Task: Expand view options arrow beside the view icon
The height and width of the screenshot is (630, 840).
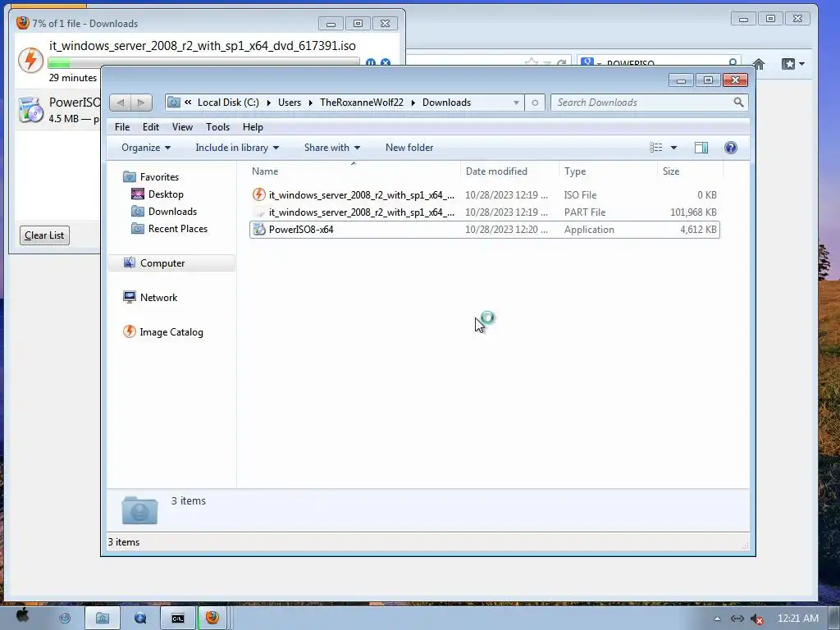Action: pos(673,148)
